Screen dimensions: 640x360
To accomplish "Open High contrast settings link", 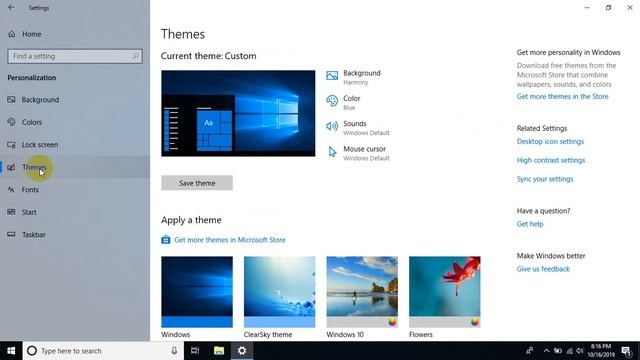I will pyautogui.click(x=551, y=160).
